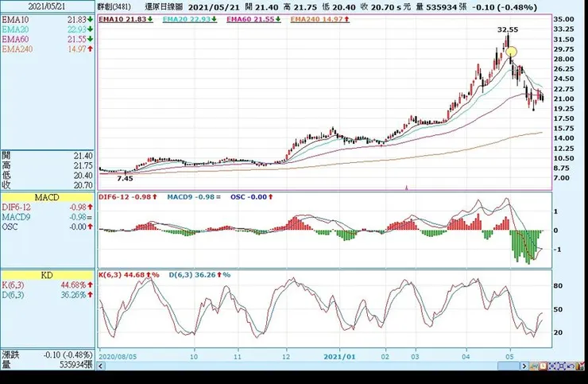Image resolution: width=588 pixels, height=384 pixels.
Task: Click the 32.55 high price label on the chart
Action: (x=508, y=29)
